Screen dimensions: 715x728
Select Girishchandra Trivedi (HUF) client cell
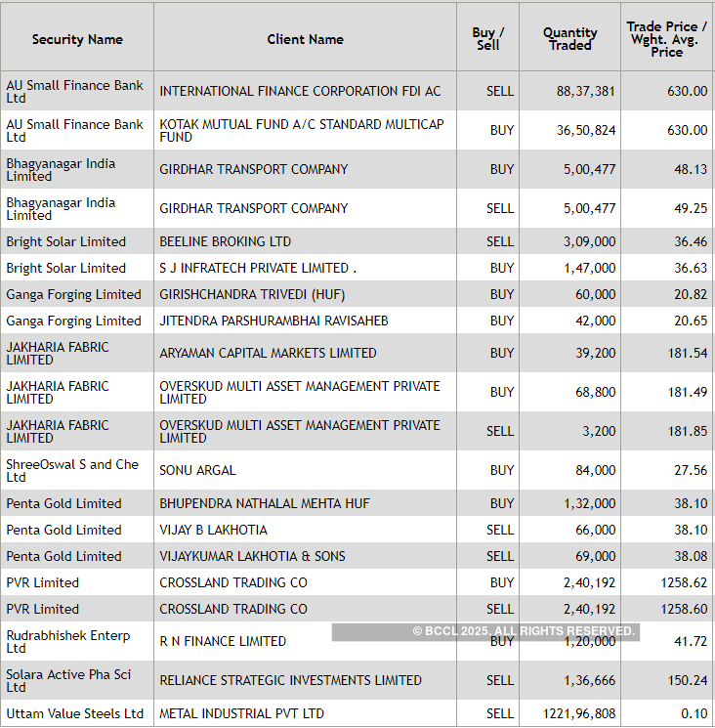click(252, 294)
